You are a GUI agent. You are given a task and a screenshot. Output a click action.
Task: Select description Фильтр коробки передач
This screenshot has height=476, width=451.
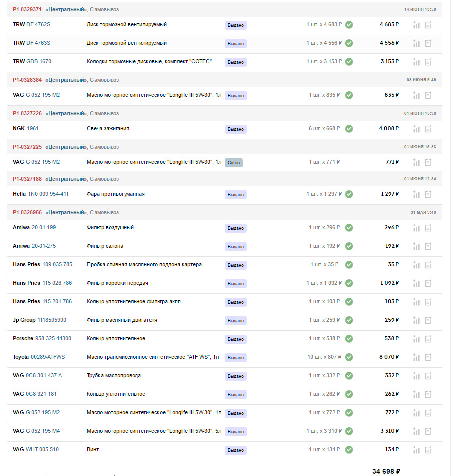click(x=117, y=283)
